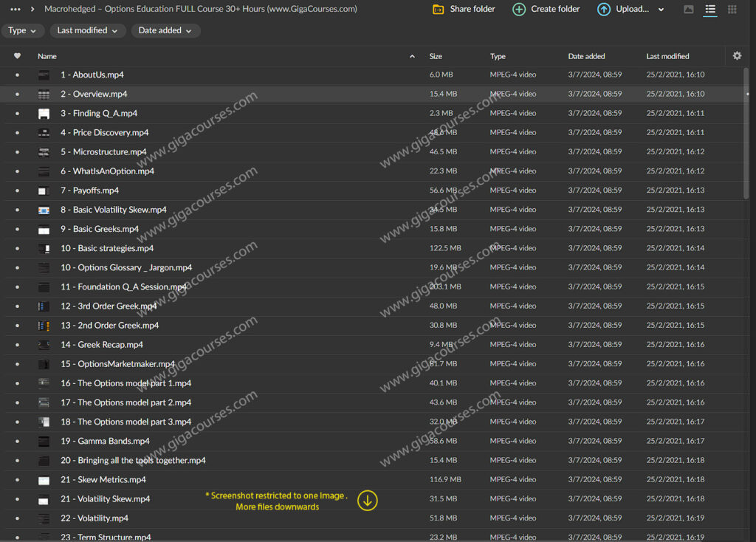Open column settings gear
The image size is (756, 542).
click(737, 56)
